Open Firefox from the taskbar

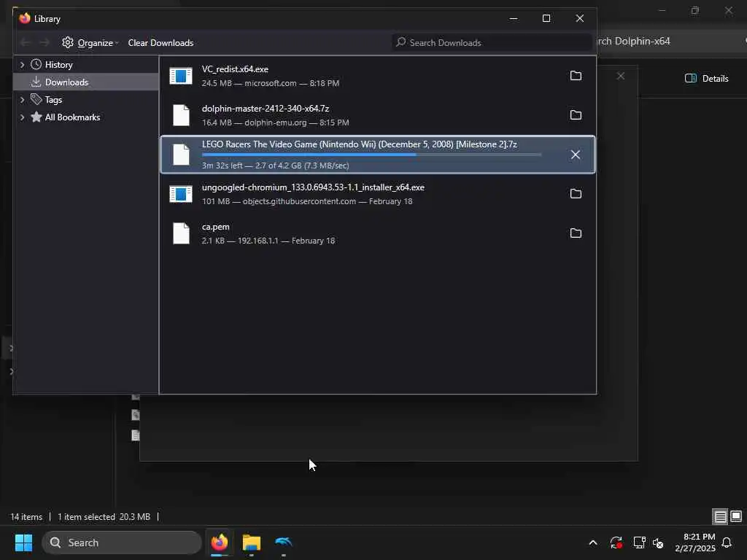pyautogui.click(x=219, y=542)
